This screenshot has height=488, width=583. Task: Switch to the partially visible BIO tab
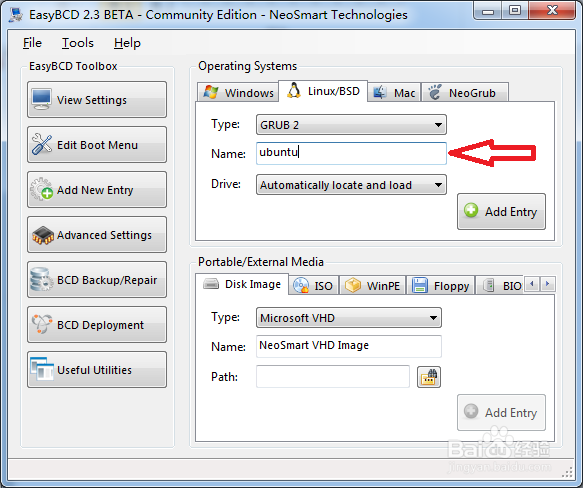tap(500, 286)
